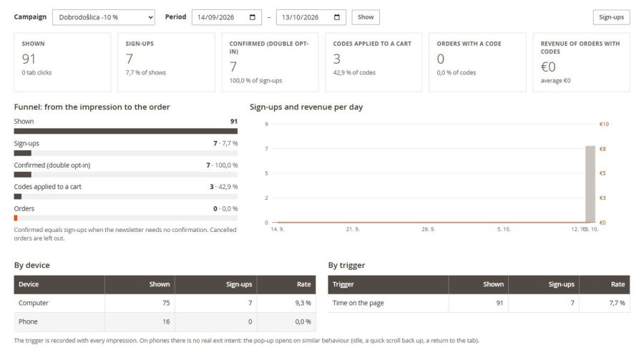The image size is (644, 358).
Task: Open the Campaign dropdown Dobrodošlica -10 %
Action: click(x=104, y=17)
